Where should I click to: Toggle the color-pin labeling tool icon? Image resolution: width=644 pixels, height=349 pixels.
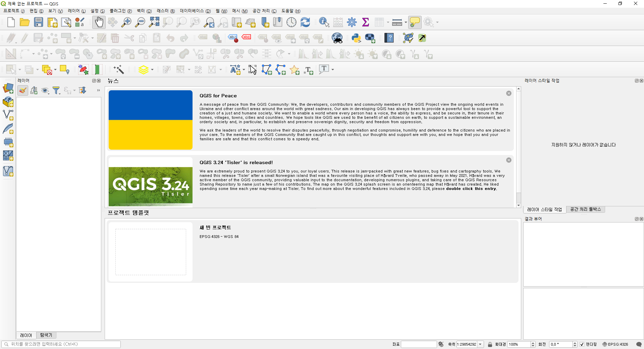233,38
